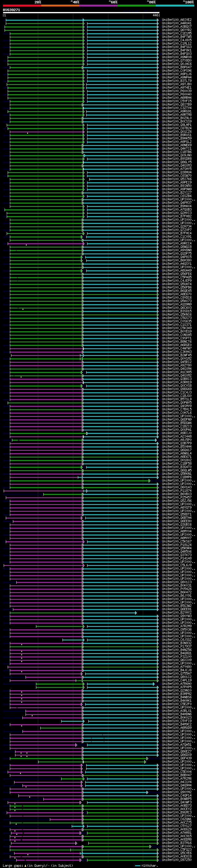The image size is (197, 868).
Task: Select hit UniRef100_Q801I3
Action: click(177, 582)
